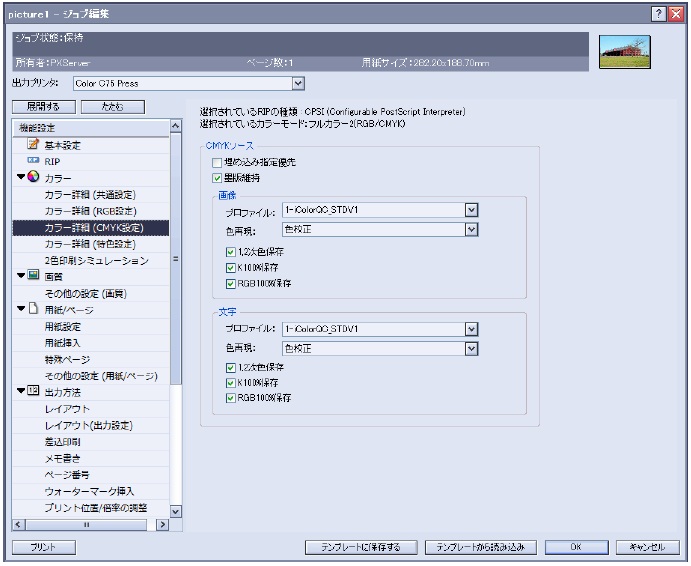Viewport: 691px width, 566px height.
Task: Open the 文字 色再現 dropdown
Action: (471, 348)
